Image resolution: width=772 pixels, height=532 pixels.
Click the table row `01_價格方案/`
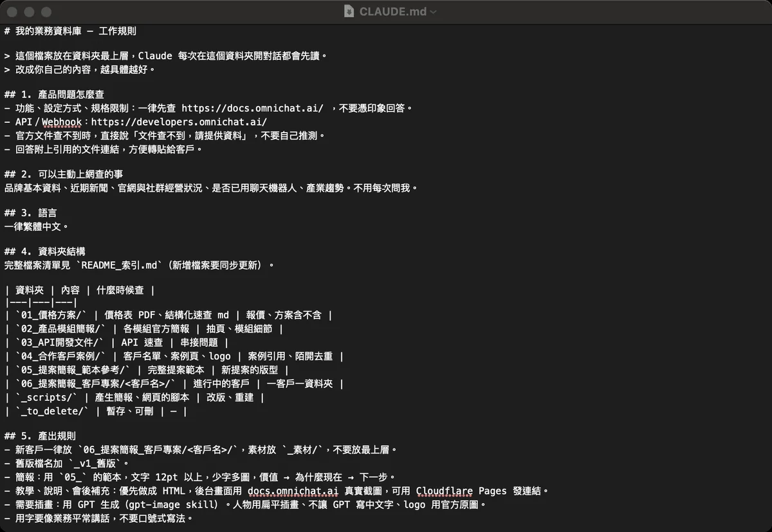tap(169, 315)
